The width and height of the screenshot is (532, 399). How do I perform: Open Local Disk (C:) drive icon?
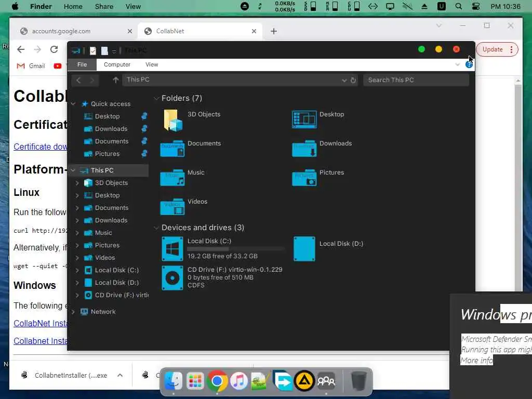tap(172, 249)
